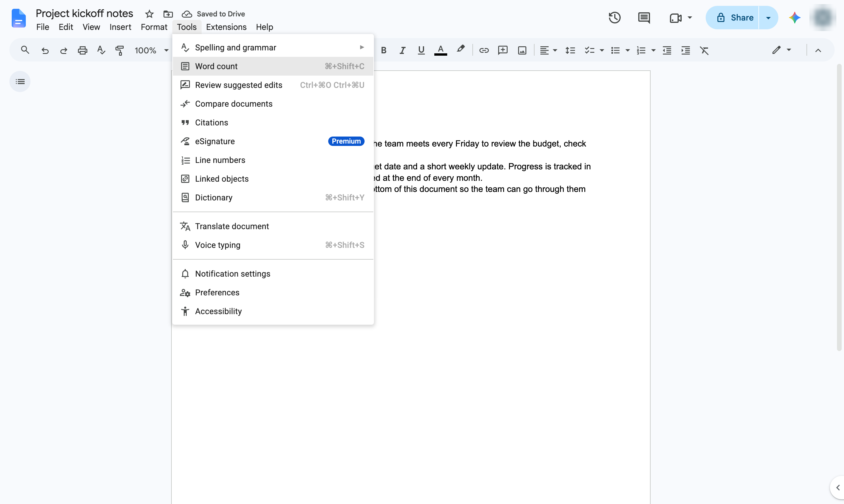Click the Share button

[732, 18]
